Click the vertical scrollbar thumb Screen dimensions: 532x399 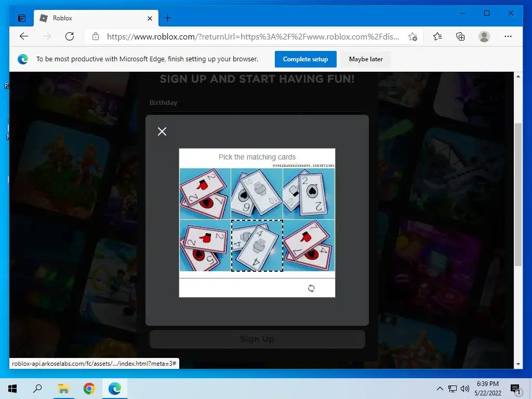(x=518, y=194)
